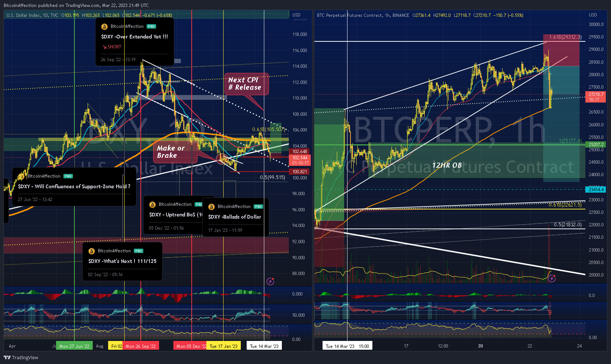Click the Bitcoin avatar on 'What's Next' card
611x364 pixels.
92,251
